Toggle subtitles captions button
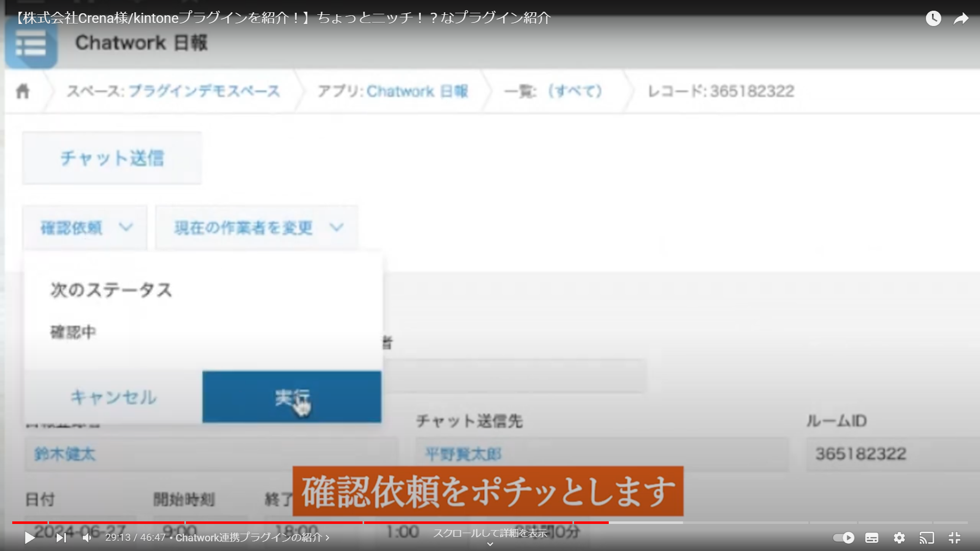The width and height of the screenshot is (980, 551). tap(872, 537)
